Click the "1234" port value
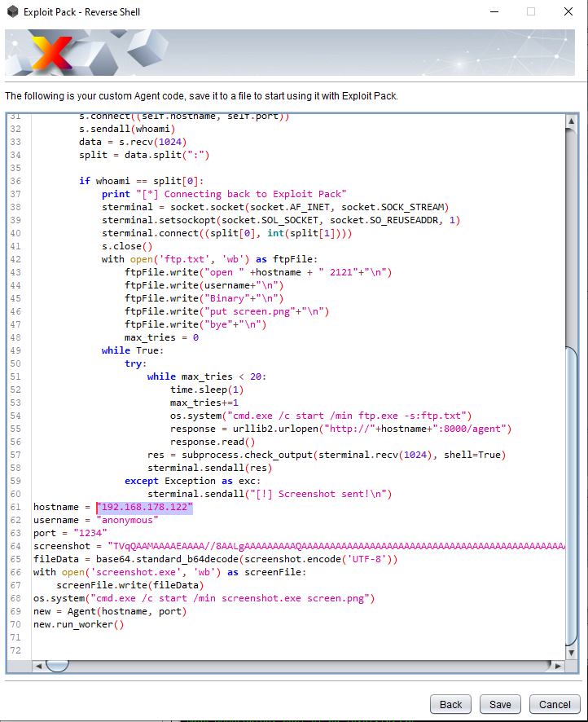This screenshot has width=588, height=722. pyautogui.click(x=90, y=533)
